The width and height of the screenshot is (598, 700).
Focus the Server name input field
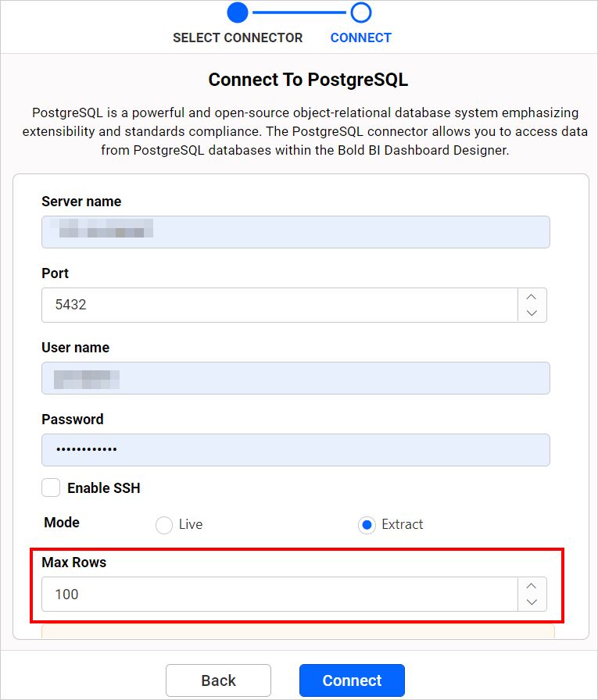(x=295, y=232)
